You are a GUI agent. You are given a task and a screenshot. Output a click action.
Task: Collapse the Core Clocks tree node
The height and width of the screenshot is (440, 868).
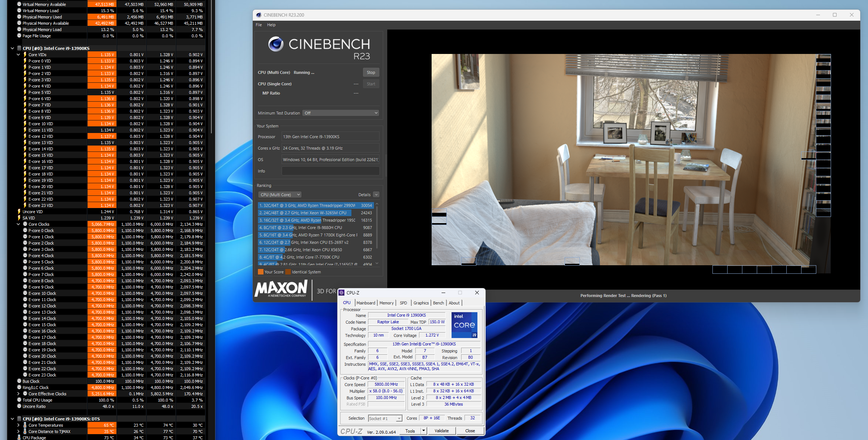18,224
